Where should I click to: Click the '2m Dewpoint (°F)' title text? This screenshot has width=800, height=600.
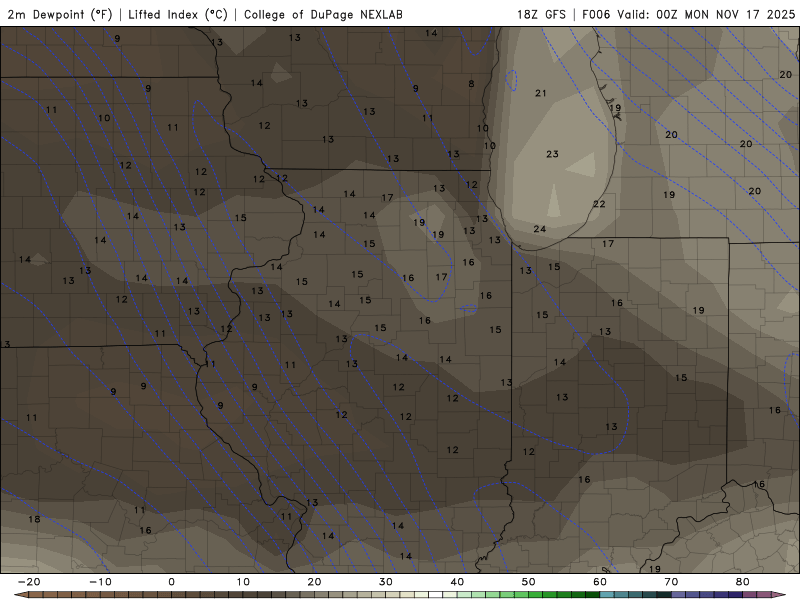tap(60, 14)
